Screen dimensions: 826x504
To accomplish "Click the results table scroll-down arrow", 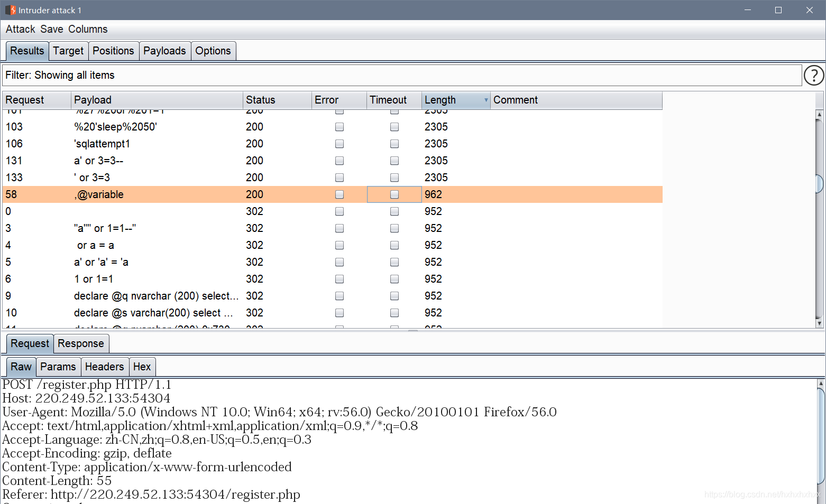I will [819, 323].
